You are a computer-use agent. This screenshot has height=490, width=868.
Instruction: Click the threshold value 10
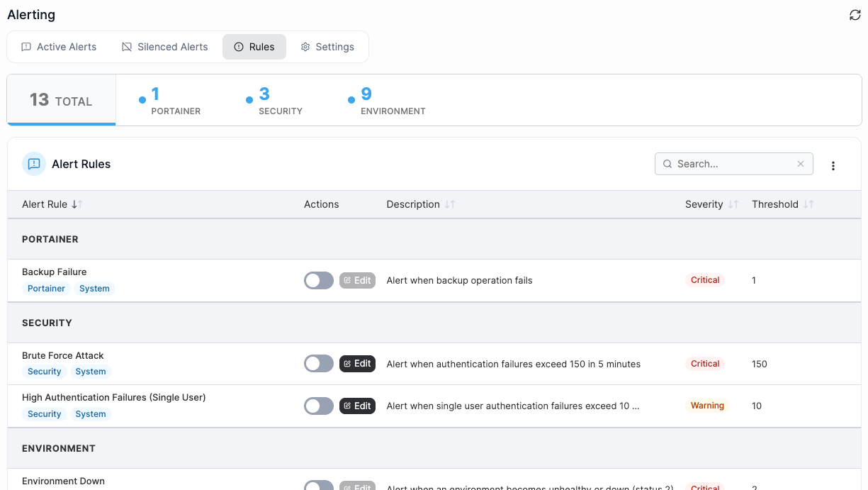point(757,406)
